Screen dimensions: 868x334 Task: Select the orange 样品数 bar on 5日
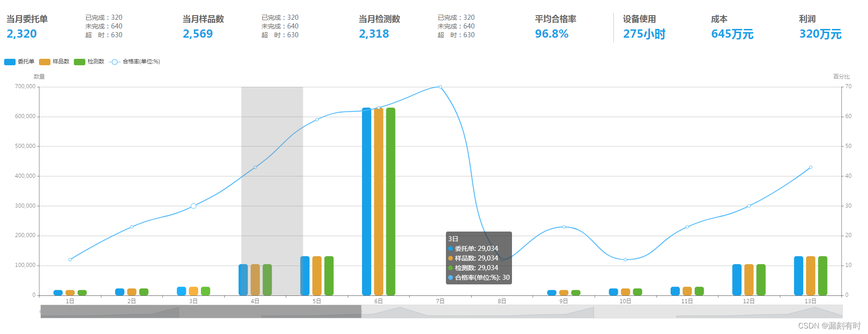pyautogui.click(x=317, y=276)
